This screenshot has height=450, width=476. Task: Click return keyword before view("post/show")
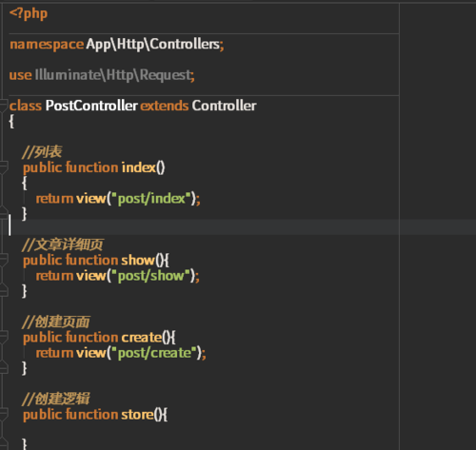[x=54, y=276]
